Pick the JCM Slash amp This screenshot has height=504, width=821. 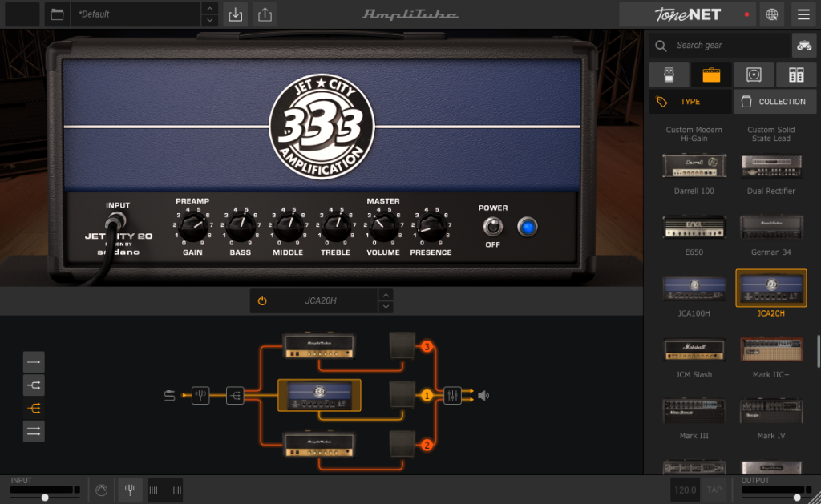(694, 349)
